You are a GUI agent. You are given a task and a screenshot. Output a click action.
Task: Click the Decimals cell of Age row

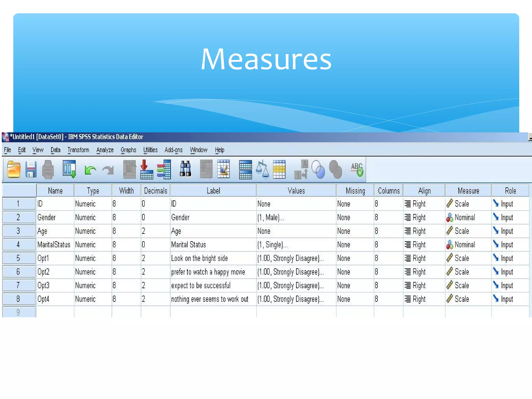coord(156,231)
